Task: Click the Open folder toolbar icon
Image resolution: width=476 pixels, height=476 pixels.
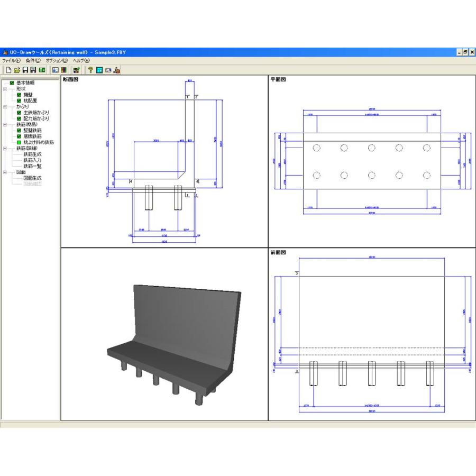Action: pyautogui.click(x=17, y=70)
